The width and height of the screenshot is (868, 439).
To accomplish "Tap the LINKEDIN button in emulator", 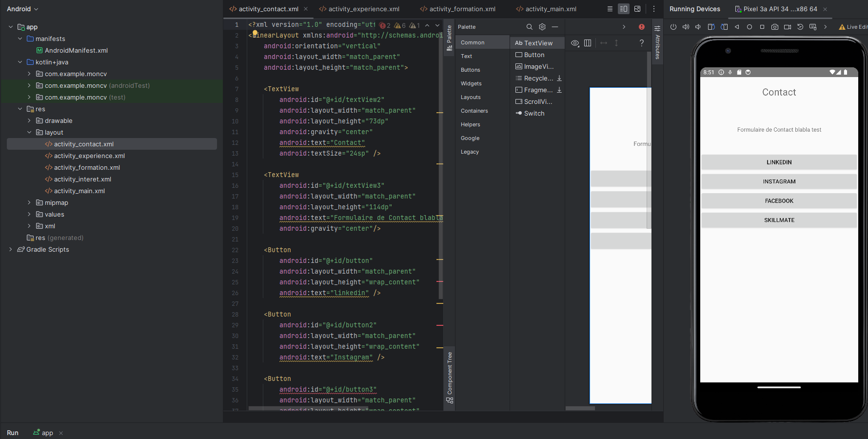I will pyautogui.click(x=779, y=162).
